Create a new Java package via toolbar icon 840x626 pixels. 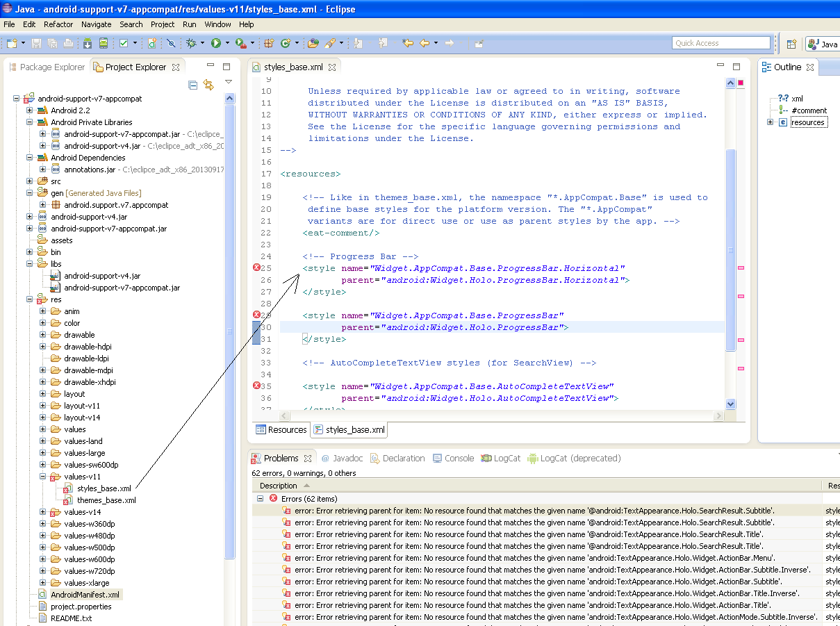pos(269,43)
